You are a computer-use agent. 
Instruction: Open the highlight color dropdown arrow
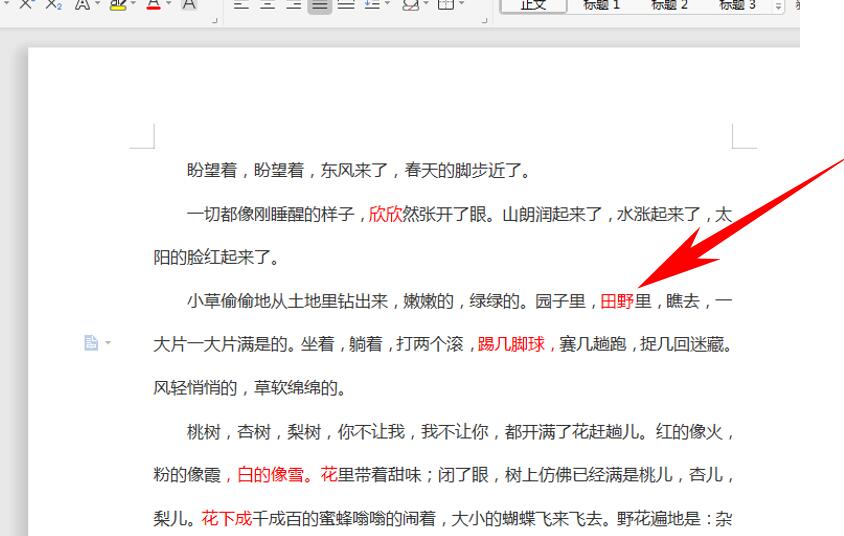132,6
